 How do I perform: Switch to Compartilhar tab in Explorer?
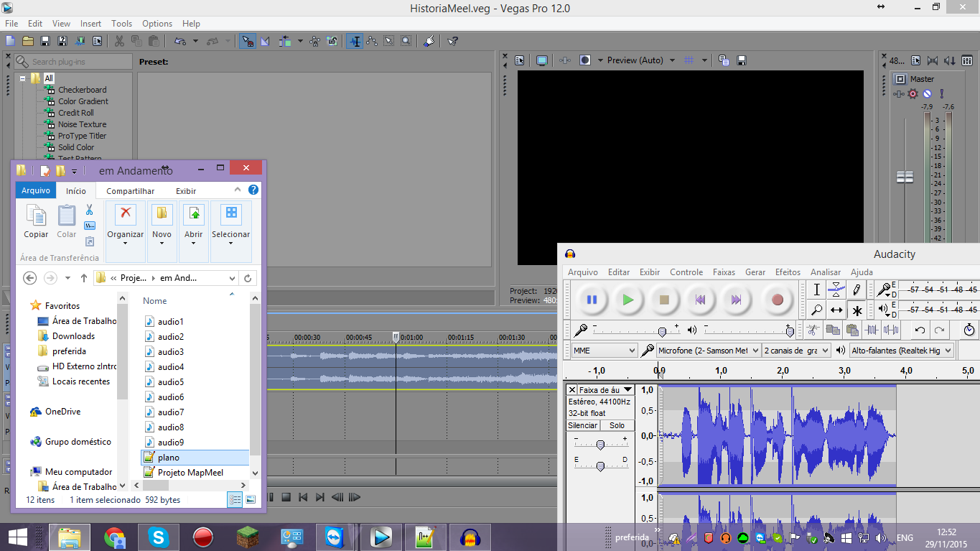[131, 191]
